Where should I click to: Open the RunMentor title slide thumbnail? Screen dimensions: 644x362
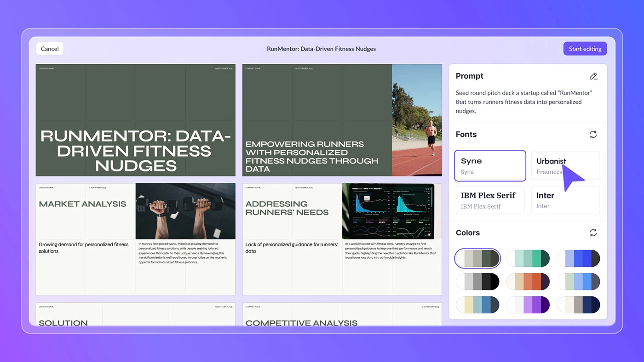coord(136,120)
